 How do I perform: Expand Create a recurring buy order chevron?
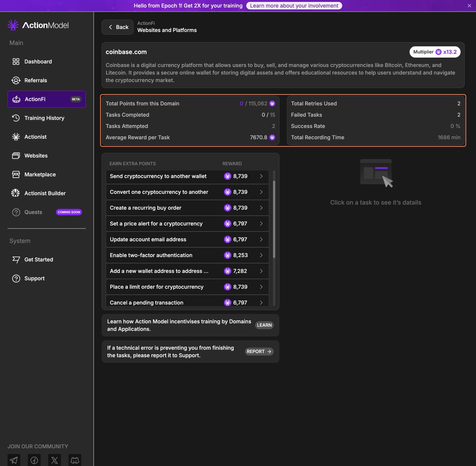pyautogui.click(x=261, y=208)
